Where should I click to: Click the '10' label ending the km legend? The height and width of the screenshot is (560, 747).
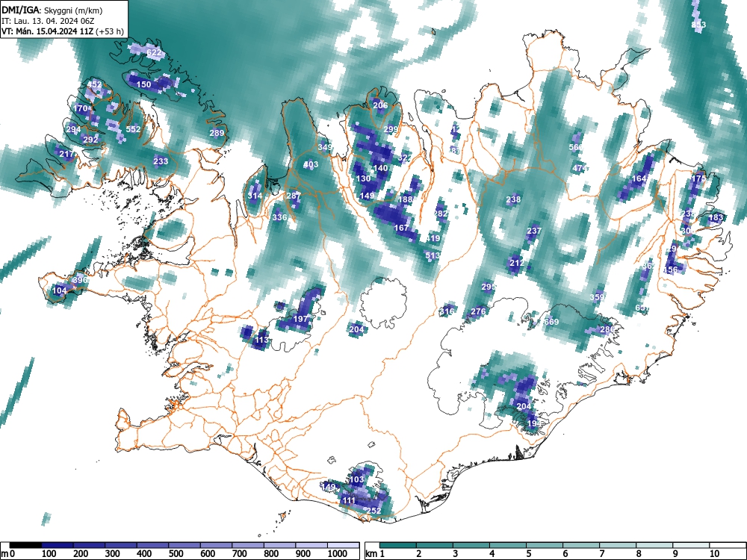[x=713, y=553]
